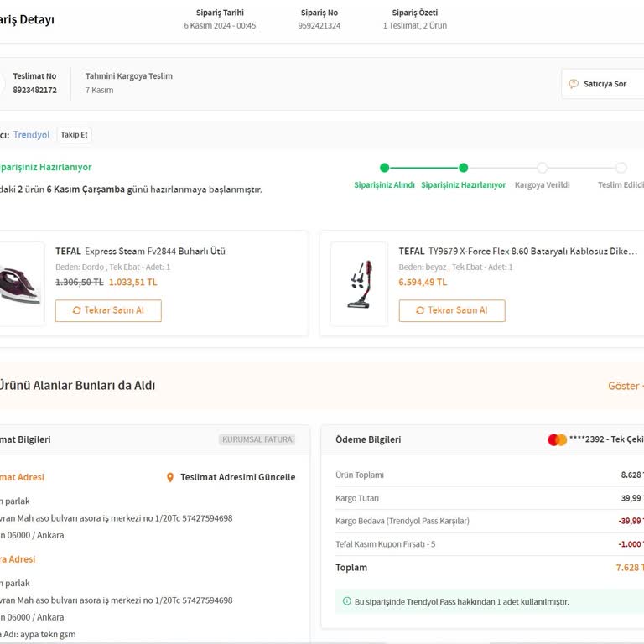
Task: Click the location pin icon beside Teslimat Adresimi Güncelle
Action: 170,477
